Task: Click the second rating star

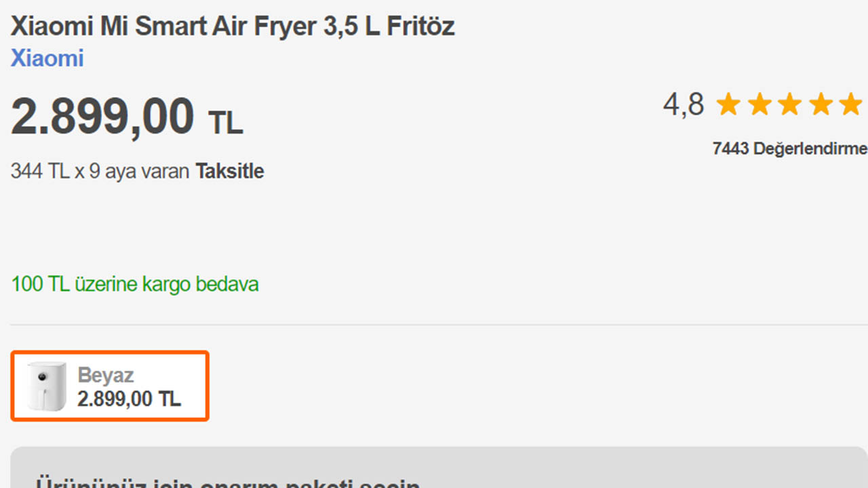Action: pyautogui.click(x=759, y=105)
